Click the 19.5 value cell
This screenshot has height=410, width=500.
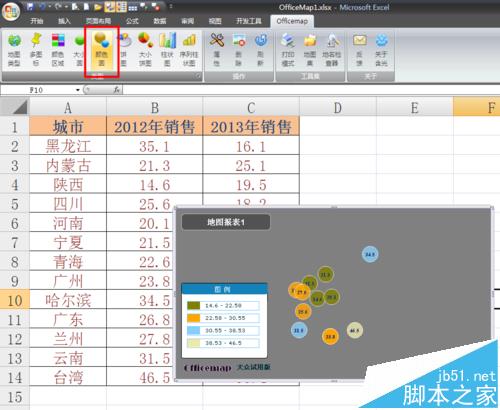coord(251,185)
